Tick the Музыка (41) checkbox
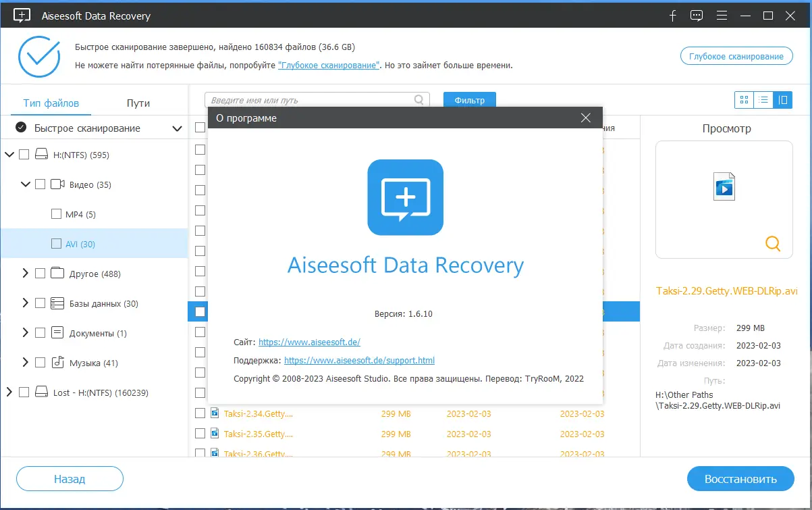 click(x=40, y=363)
